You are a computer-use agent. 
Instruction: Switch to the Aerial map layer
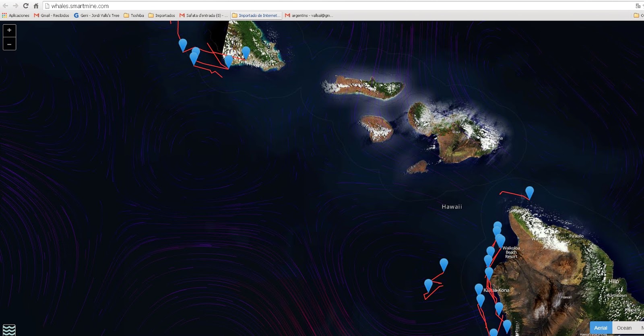pos(601,328)
